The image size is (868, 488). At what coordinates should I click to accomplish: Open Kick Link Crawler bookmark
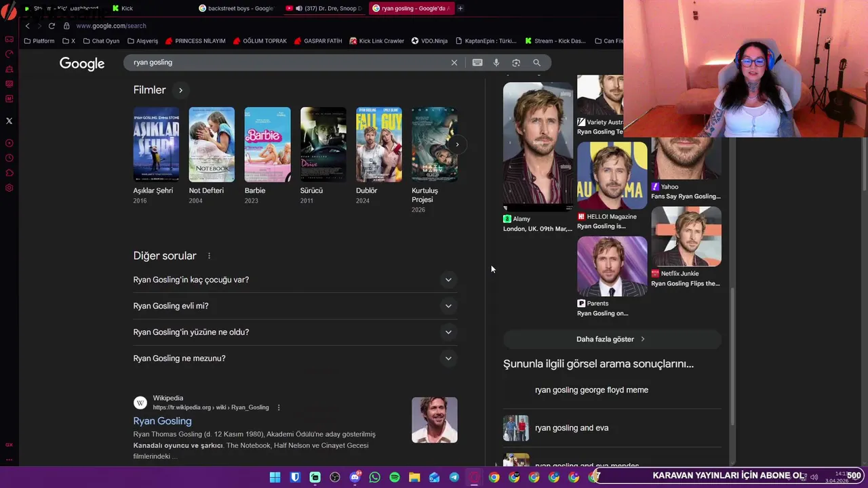click(x=376, y=41)
